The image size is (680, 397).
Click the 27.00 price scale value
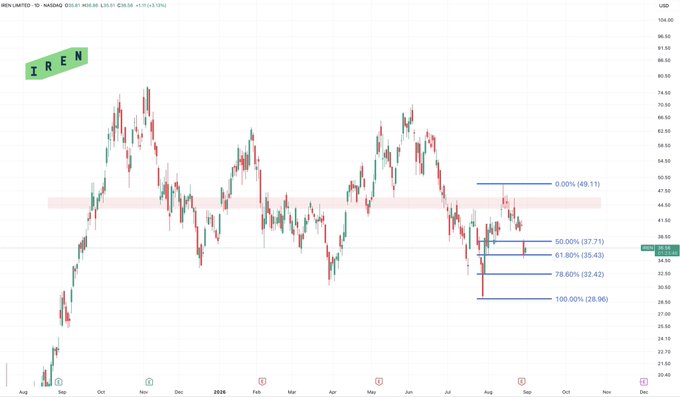click(664, 314)
